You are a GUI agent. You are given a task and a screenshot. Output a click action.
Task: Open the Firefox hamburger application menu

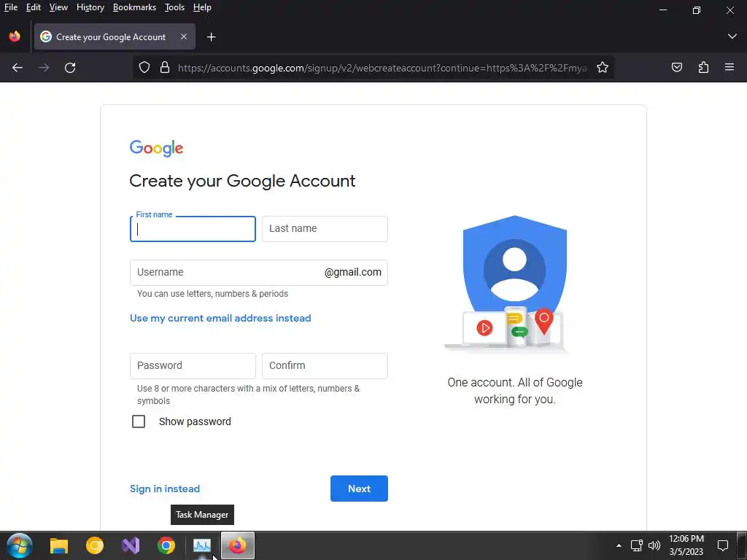click(x=729, y=68)
